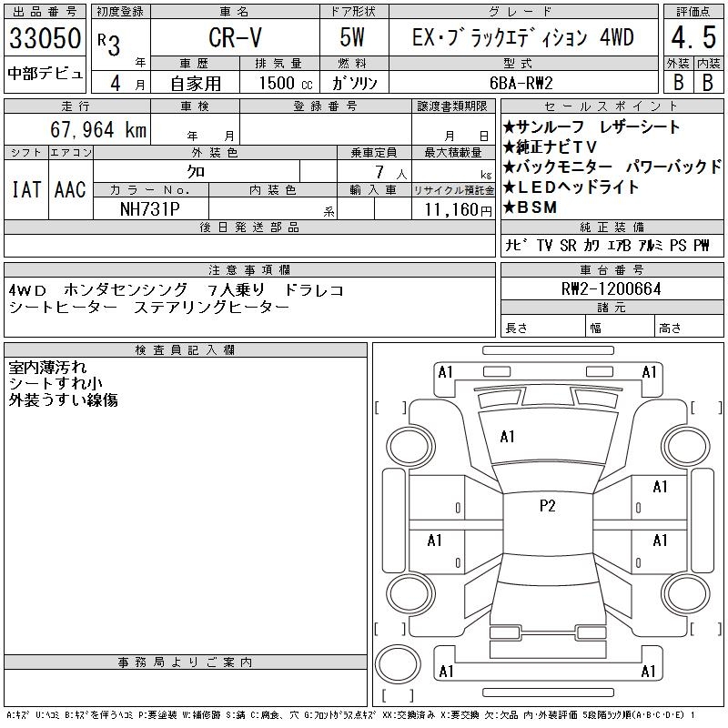The image size is (728, 728).
Task: Click inspector note 室内薄汚れ
Action: pos(47,368)
